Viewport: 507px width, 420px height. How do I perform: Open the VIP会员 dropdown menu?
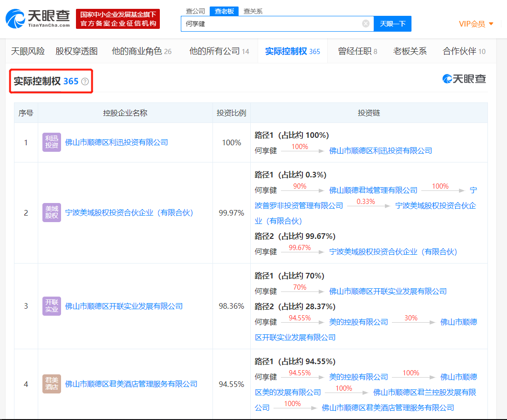pos(476,24)
